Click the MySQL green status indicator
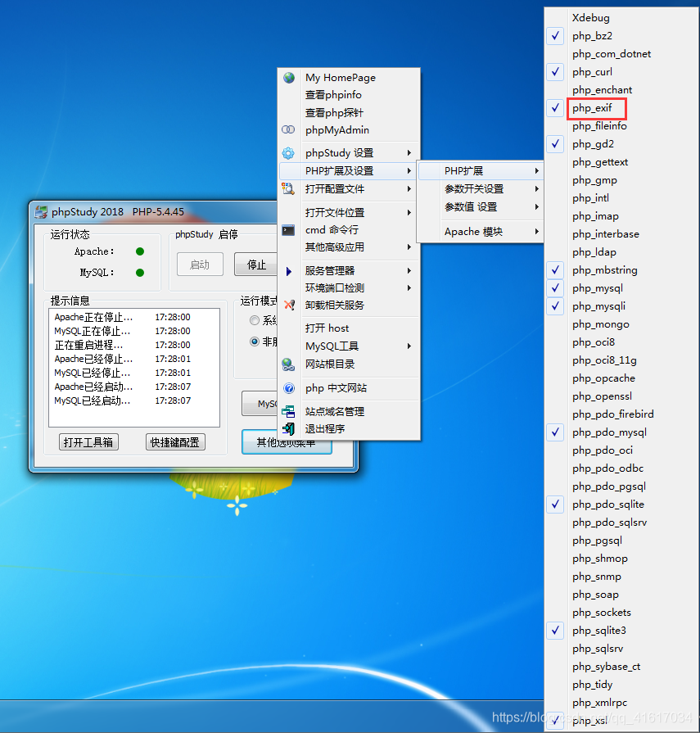 [140, 273]
